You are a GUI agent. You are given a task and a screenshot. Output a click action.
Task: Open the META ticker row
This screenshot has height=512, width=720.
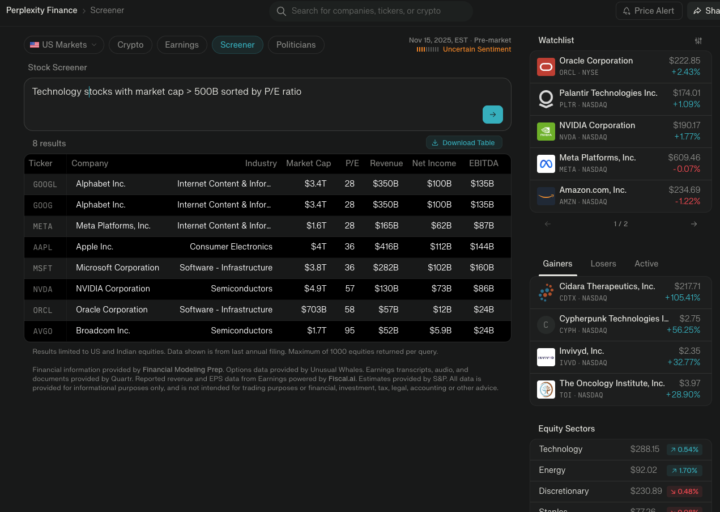(268, 226)
